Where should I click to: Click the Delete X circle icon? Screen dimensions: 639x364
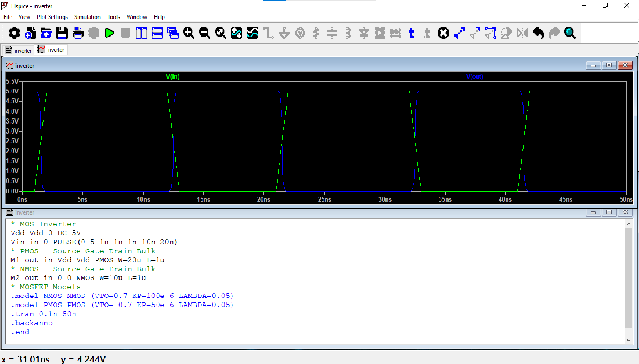click(443, 33)
